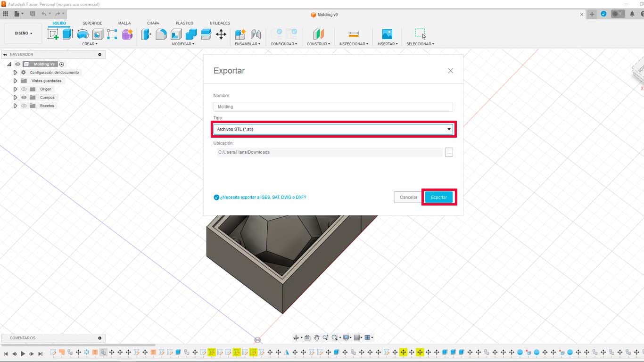This screenshot has height=362, width=644.
Task: Select the Shell tool
Action: tap(176, 34)
